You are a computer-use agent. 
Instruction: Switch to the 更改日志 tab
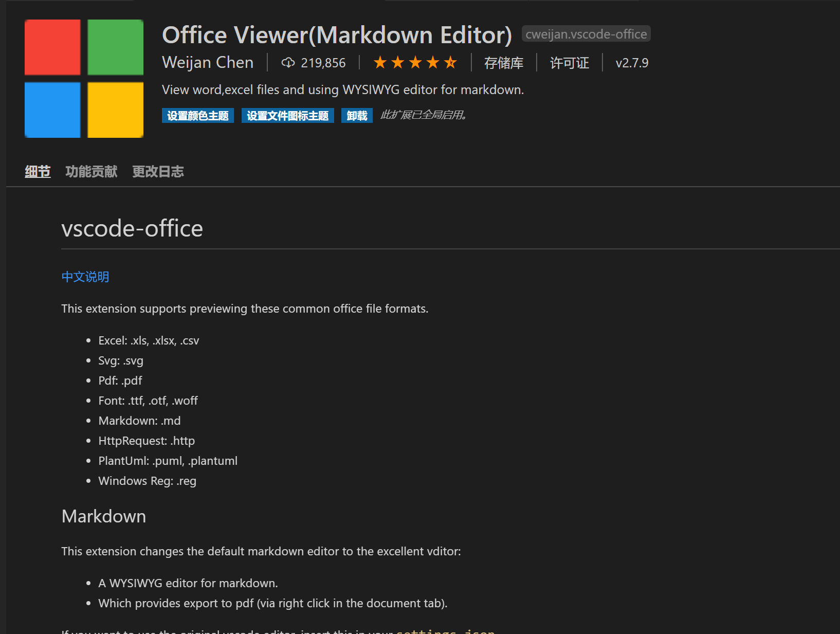tap(158, 171)
